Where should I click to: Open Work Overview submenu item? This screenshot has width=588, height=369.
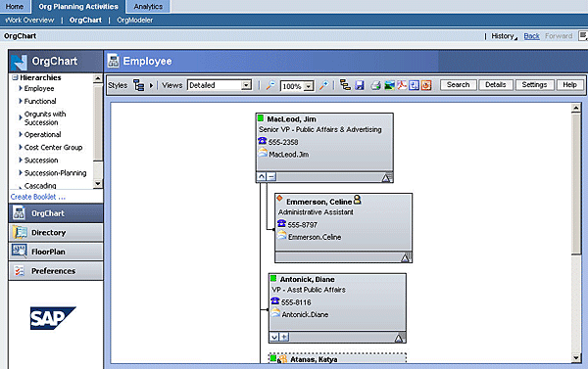[x=29, y=21]
